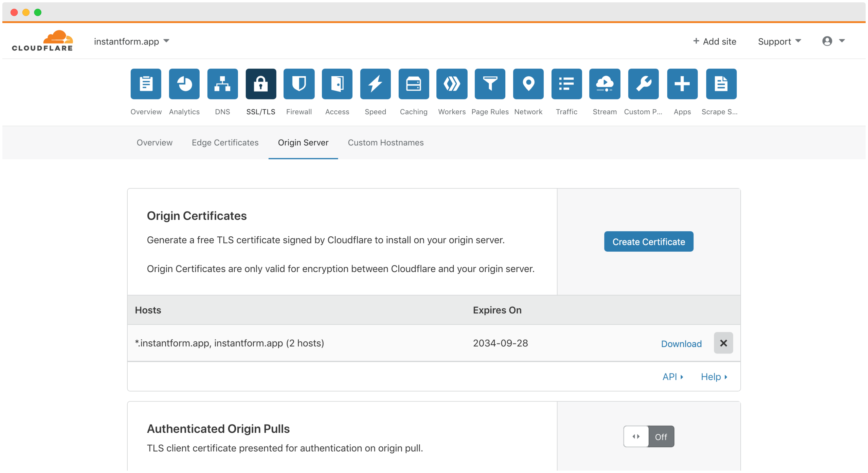Click the Create Certificate button
The width and height of the screenshot is (868, 473).
click(649, 242)
